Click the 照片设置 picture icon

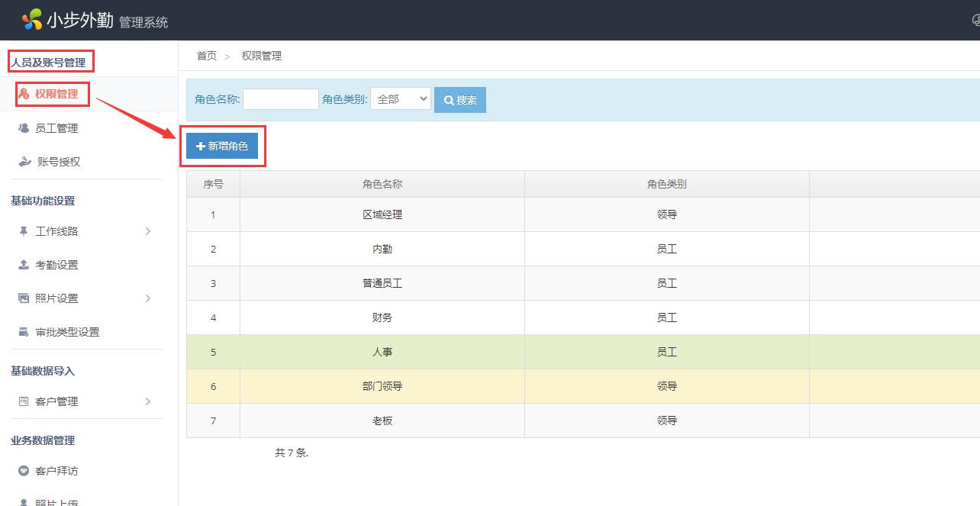[24, 298]
